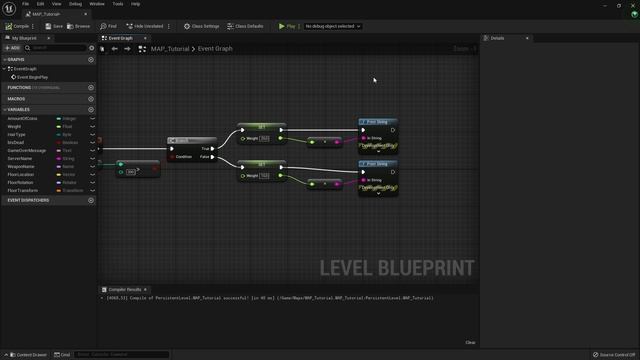Open the Play options menu next to Play

[299, 26]
